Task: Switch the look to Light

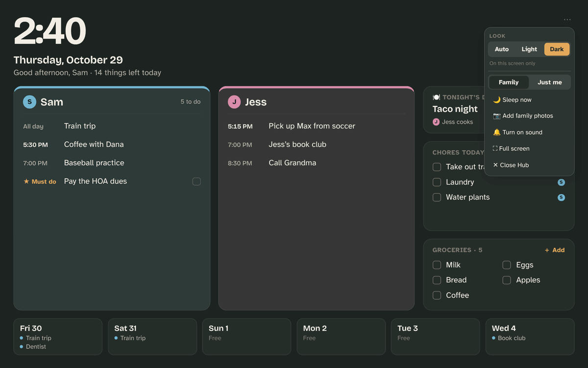Action: point(529,49)
